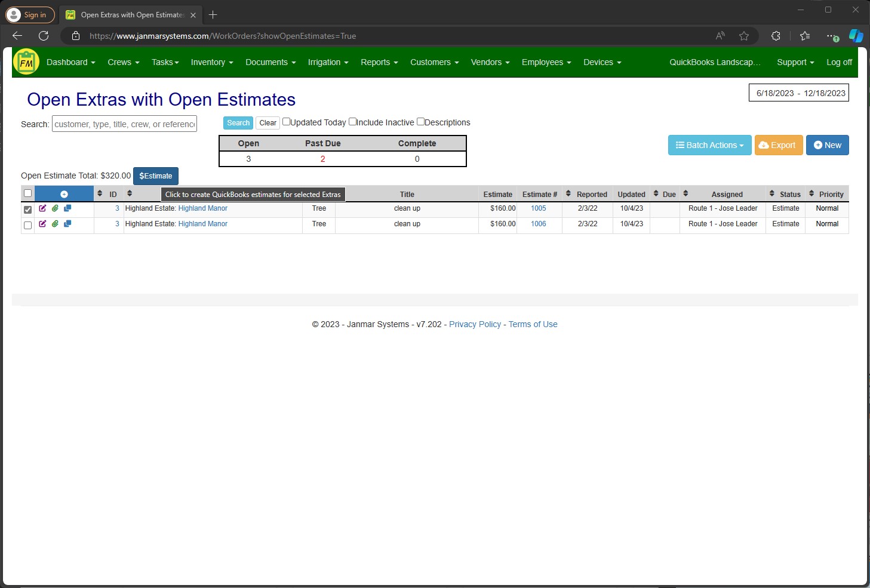Open the Terms of Use link

[533, 324]
